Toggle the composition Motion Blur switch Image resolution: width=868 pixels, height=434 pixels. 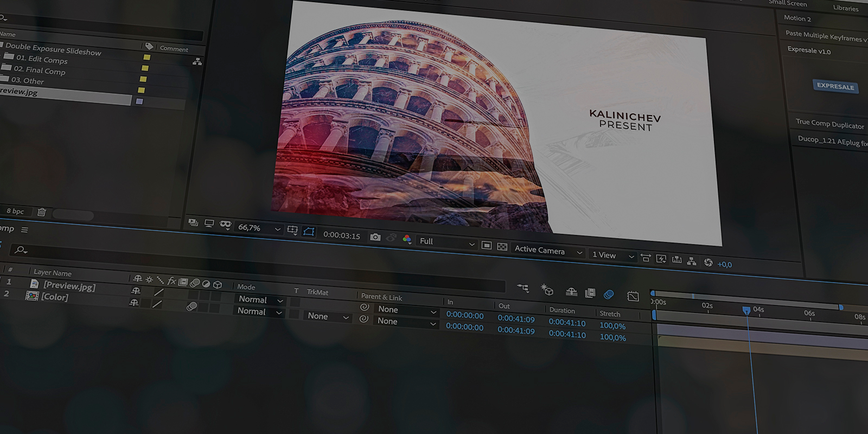coord(609,295)
